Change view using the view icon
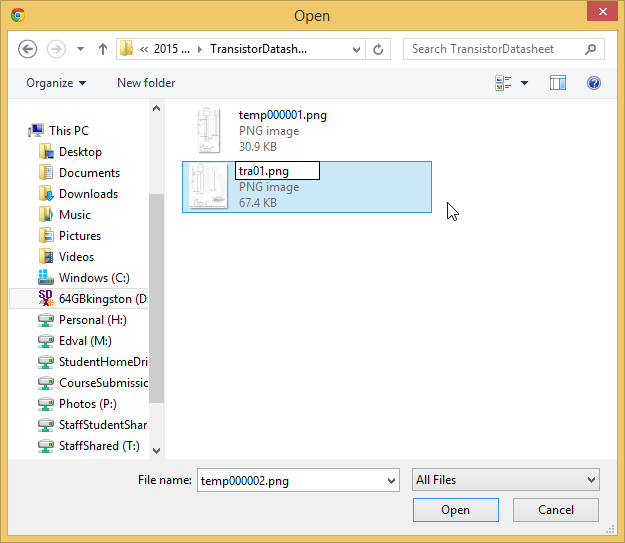The width and height of the screenshot is (625, 543). point(503,83)
